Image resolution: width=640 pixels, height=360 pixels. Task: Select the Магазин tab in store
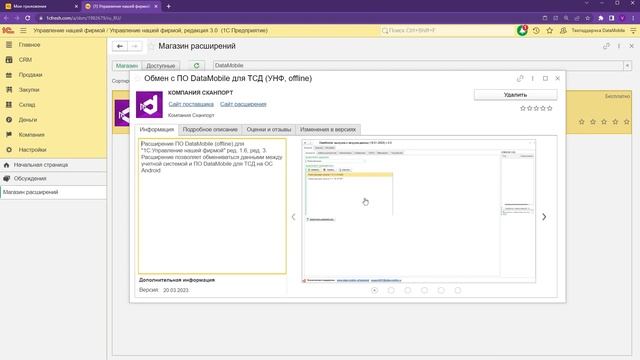127,65
